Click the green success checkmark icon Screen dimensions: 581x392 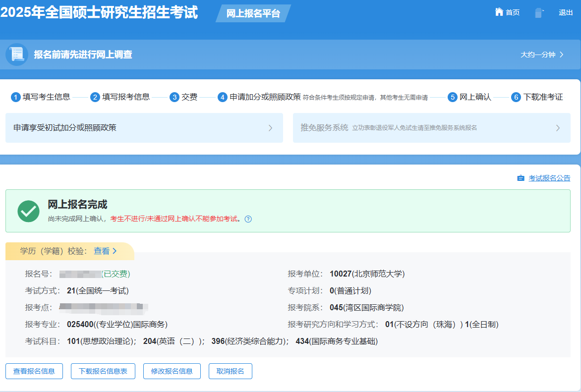[28, 211]
